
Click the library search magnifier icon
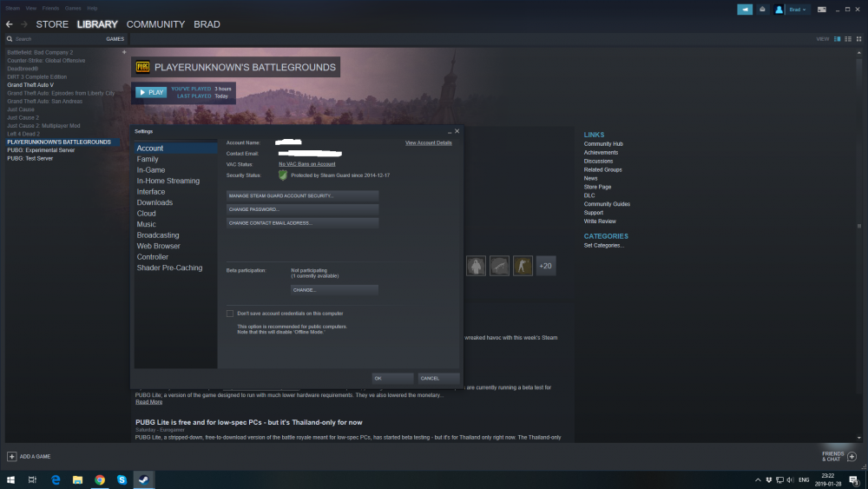point(10,39)
